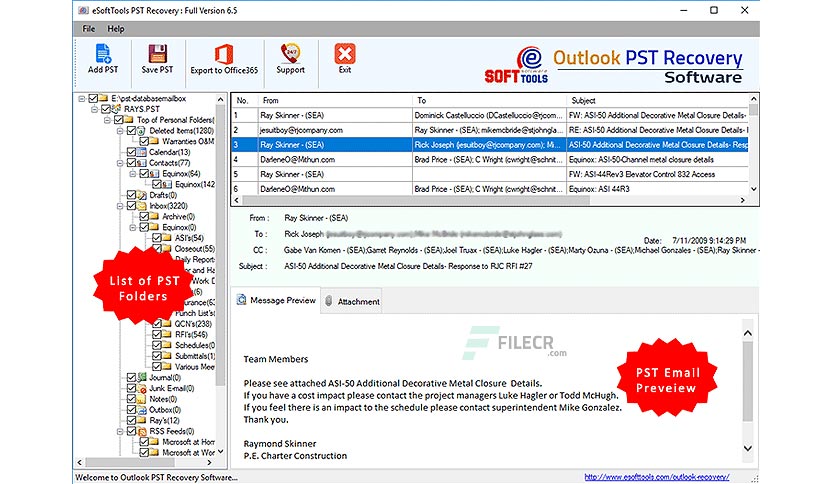The image size is (836, 484).
Task: Collapse the Deleted Items tree node
Action: [x=120, y=131]
